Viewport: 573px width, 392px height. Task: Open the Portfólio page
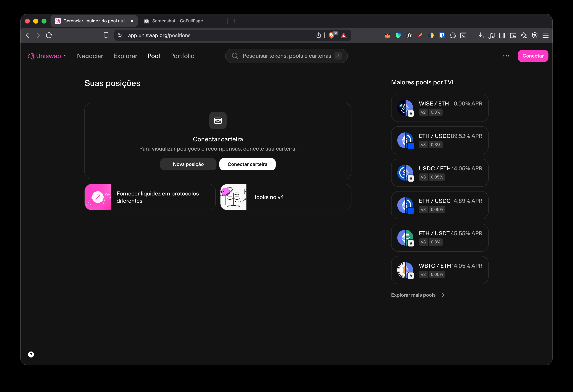pos(182,56)
